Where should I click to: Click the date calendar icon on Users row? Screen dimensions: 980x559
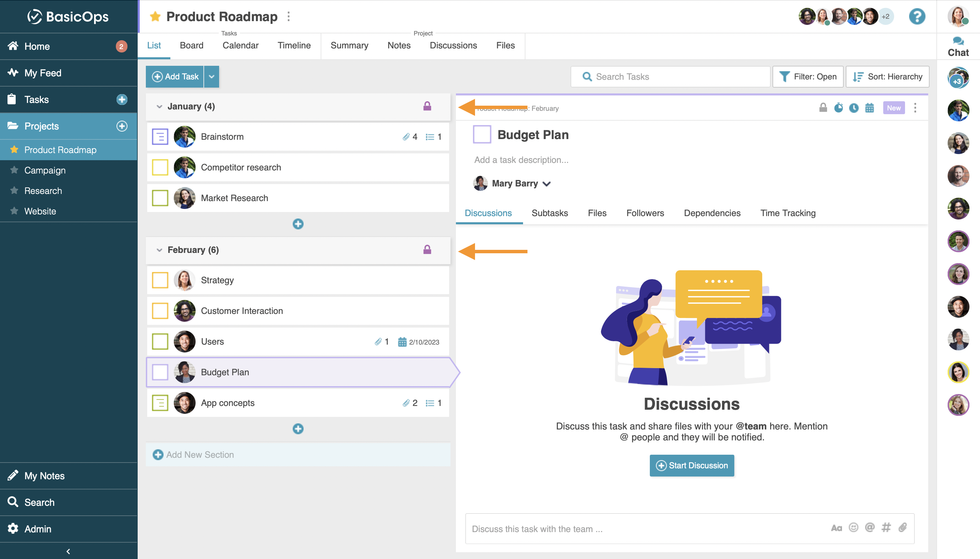pos(402,342)
